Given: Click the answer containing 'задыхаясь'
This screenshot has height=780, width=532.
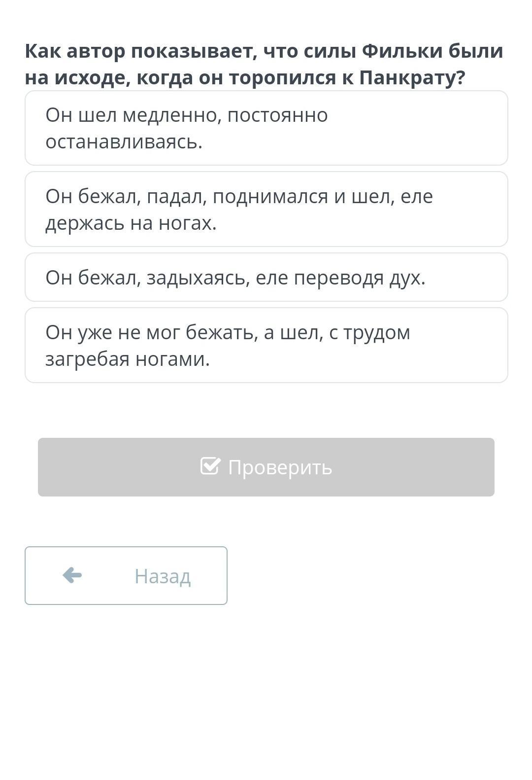Looking at the screenshot, I should click(266, 277).
